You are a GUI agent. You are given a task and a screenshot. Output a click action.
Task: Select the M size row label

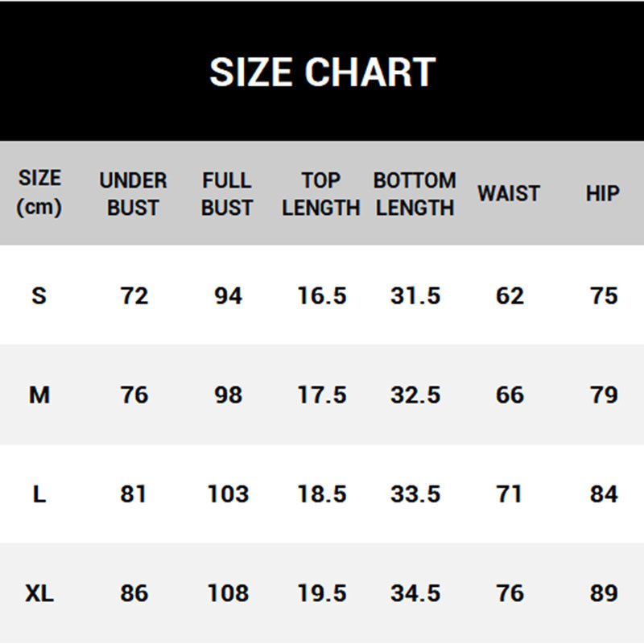39,395
